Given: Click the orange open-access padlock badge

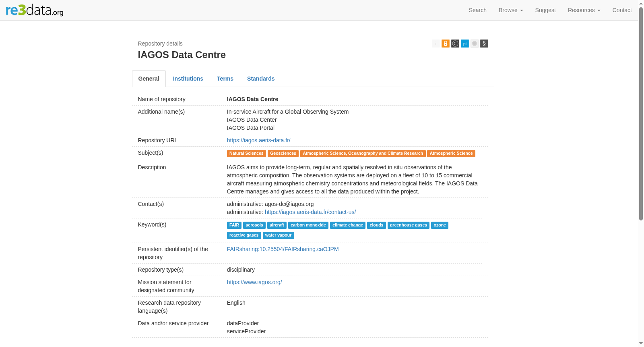Looking at the screenshot, I should (445, 44).
